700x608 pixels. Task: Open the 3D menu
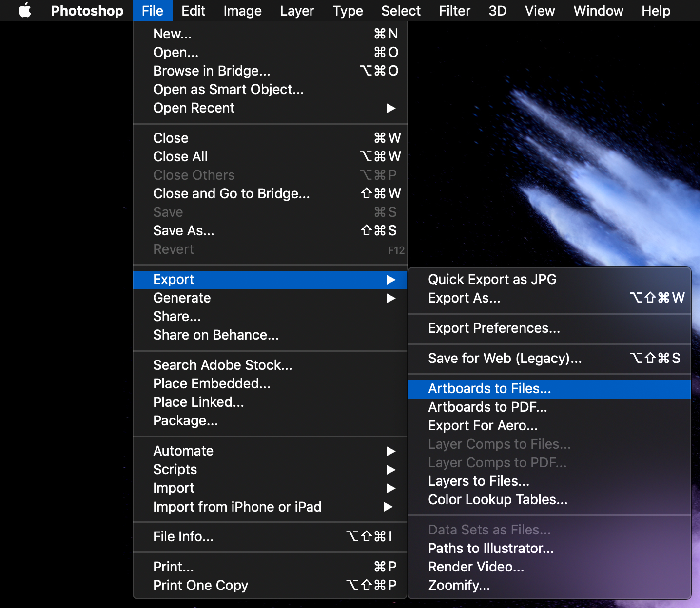click(x=498, y=11)
